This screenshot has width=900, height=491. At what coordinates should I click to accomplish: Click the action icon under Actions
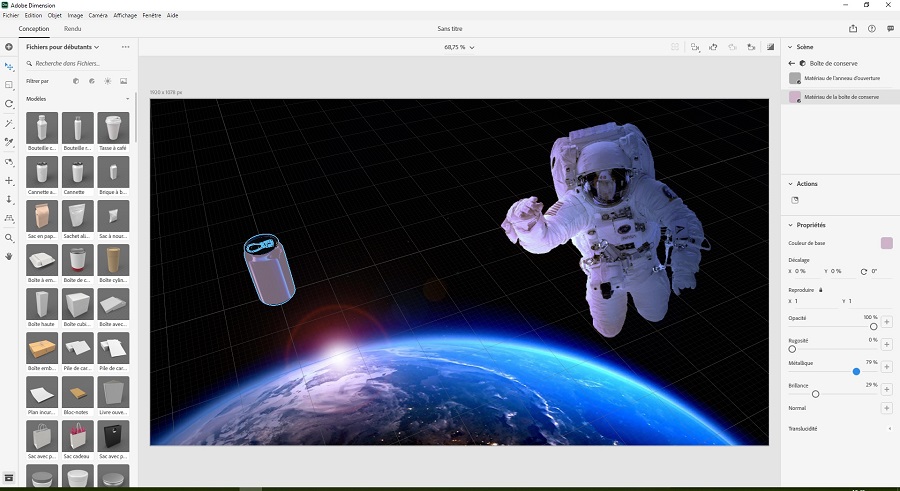click(x=795, y=200)
